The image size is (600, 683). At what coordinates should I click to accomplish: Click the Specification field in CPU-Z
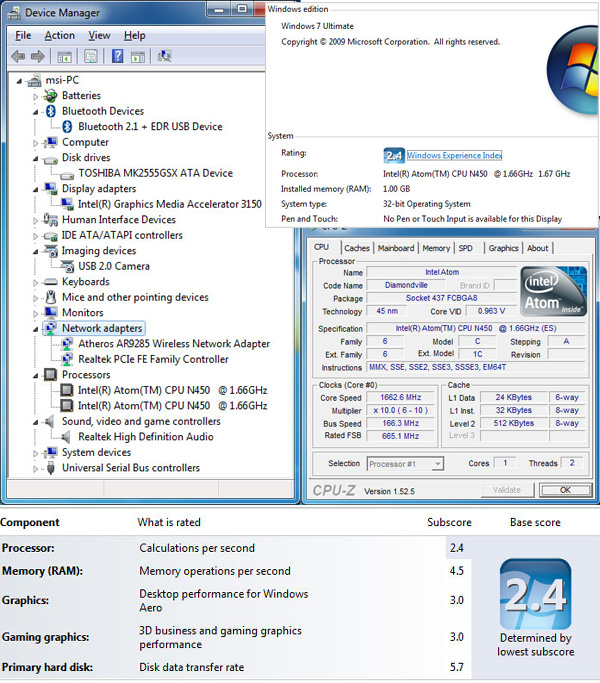pos(476,328)
